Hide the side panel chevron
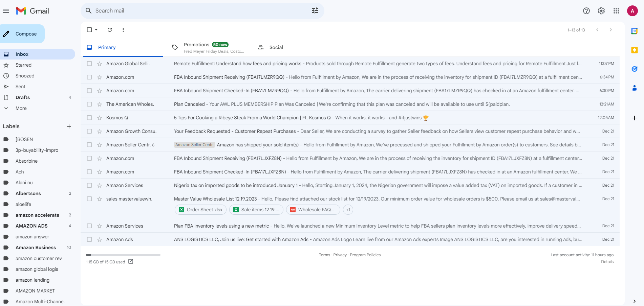Viewport: 644px width, 306px height. [x=635, y=301]
